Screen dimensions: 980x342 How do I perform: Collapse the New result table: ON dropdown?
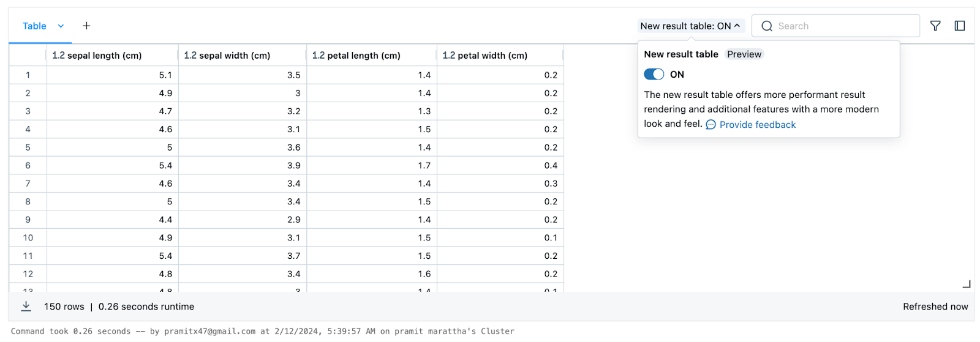[x=690, y=26]
